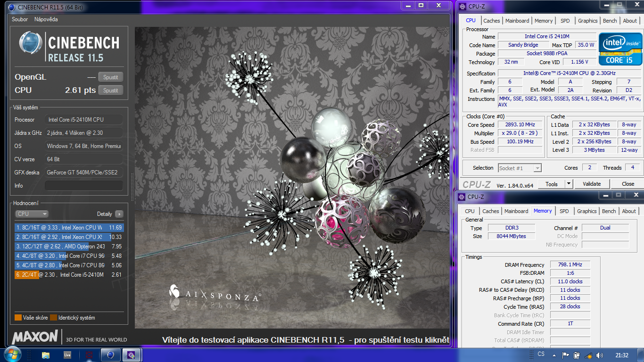Open Mainboard tab in CPU-Z memory window
Viewport: 644px width, 362px height.
(x=516, y=211)
